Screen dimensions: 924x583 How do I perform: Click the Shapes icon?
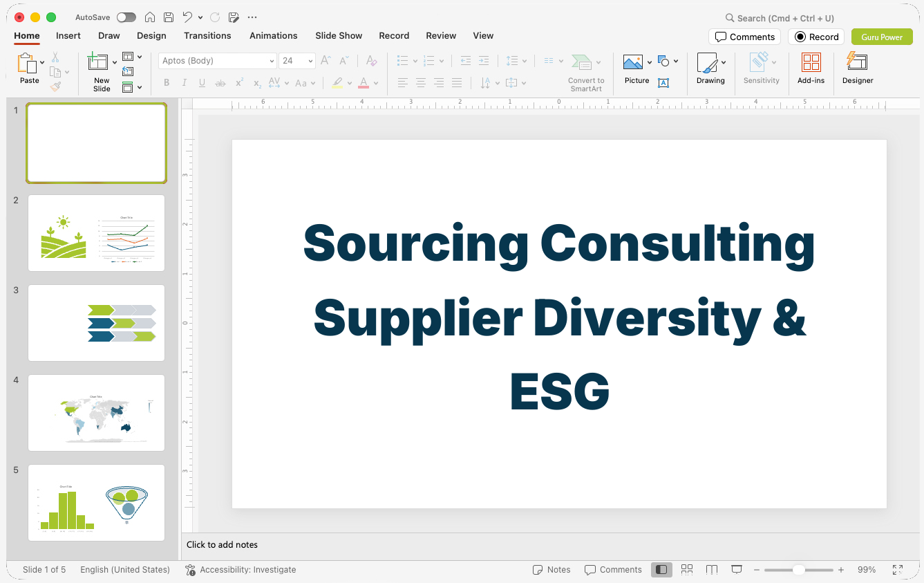(663, 61)
